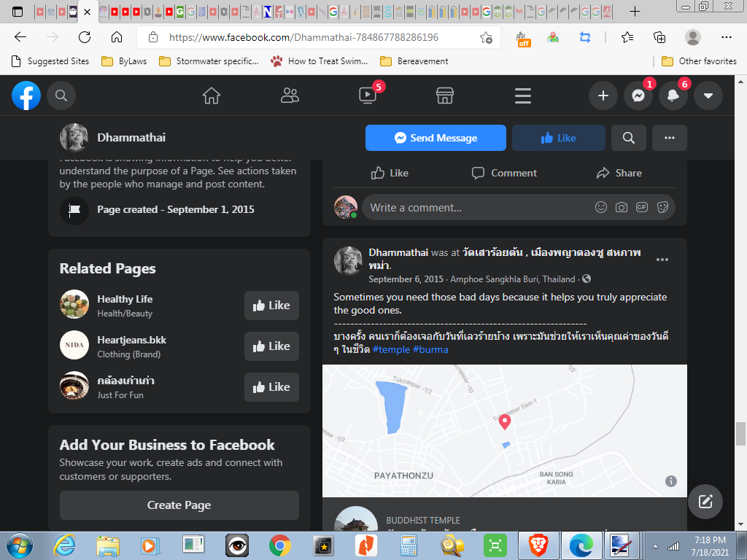Show hidden system tray icons
The height and width of the screenshot is (560, 747).
(x=656, y=546)
